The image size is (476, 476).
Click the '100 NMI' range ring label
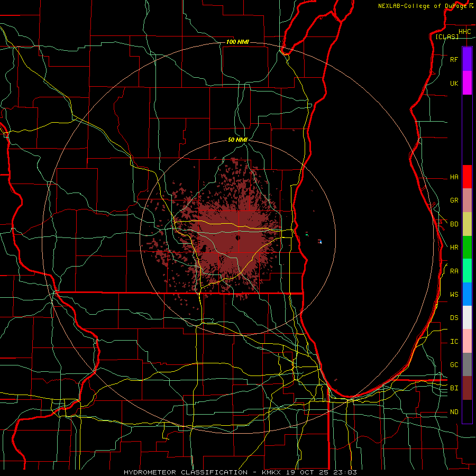pos(237,42)
